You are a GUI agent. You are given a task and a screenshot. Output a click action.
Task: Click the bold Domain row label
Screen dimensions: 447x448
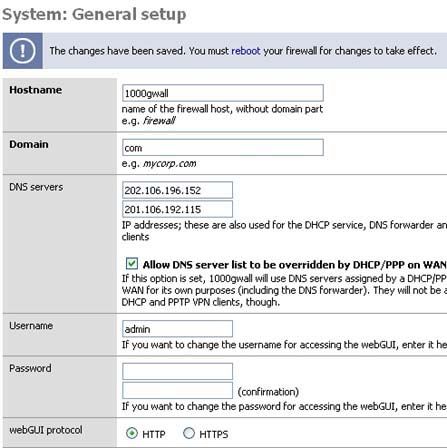click(29, 144)
